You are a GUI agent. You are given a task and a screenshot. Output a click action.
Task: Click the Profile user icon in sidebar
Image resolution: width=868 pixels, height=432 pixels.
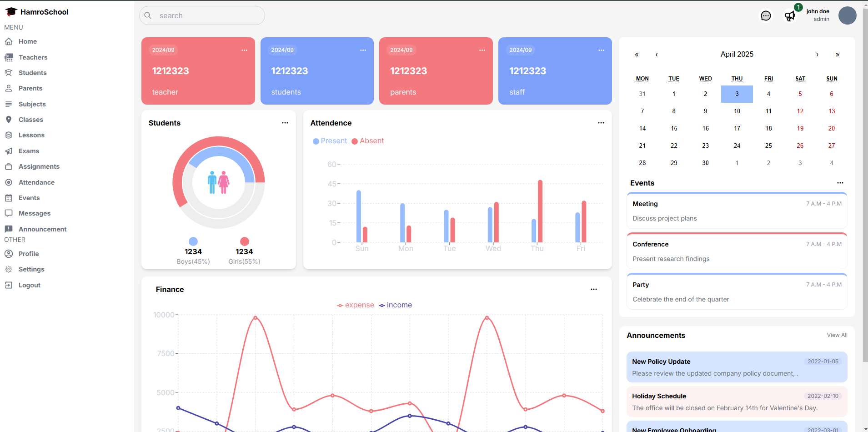(x=9, y=254)
